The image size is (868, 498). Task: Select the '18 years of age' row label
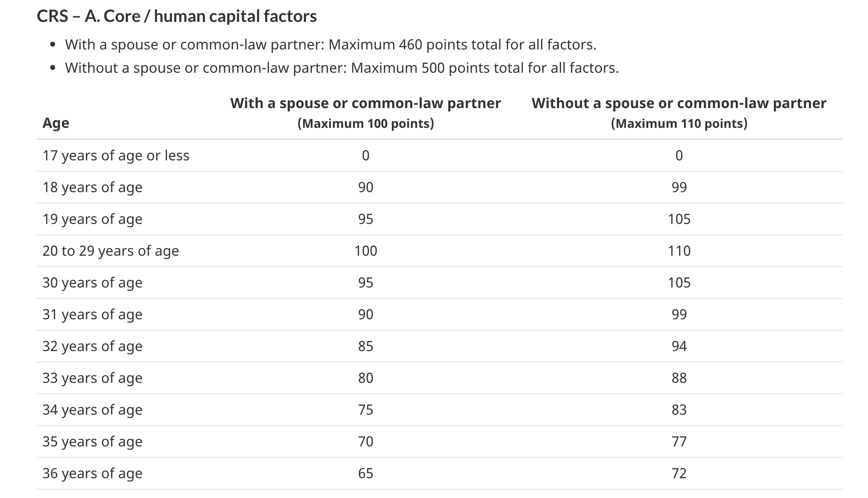(92, 187)
